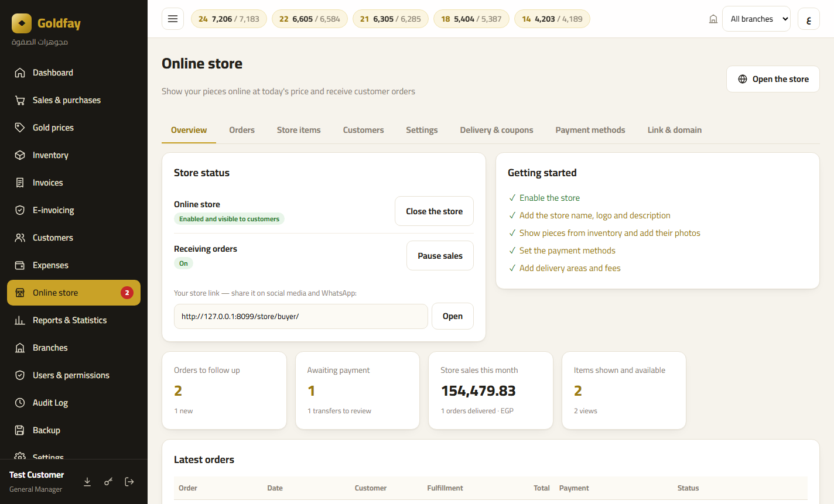Click the Goldfay logo icon
The width and height of the screenshot is (834, 504).
click(x=22, y=23)
